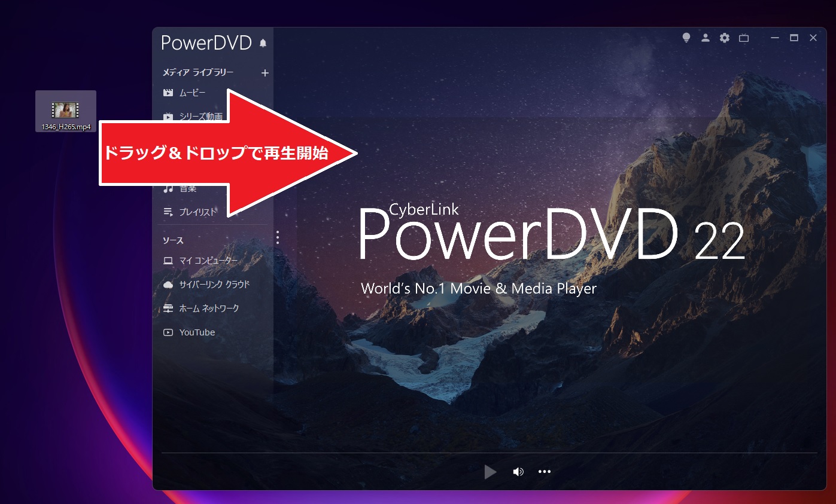Access ホーム ネットワーク source
The width and height of the screenshot is (836, 504).
click(209, 308)
